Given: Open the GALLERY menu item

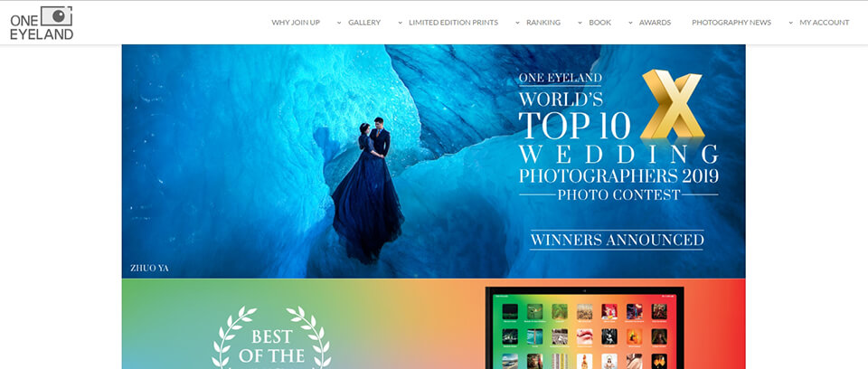Looking at the screenshot, I should click(x=364, y=23).
